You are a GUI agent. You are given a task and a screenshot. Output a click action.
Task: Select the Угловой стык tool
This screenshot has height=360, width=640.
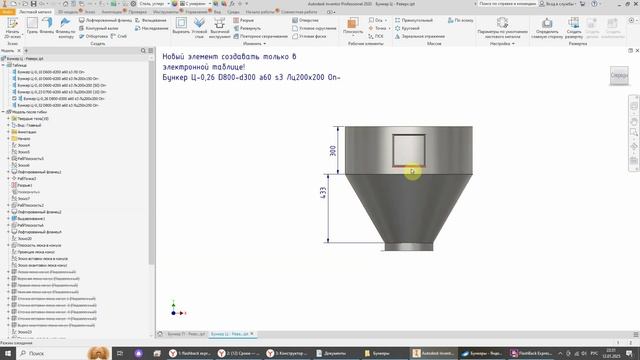199,27
